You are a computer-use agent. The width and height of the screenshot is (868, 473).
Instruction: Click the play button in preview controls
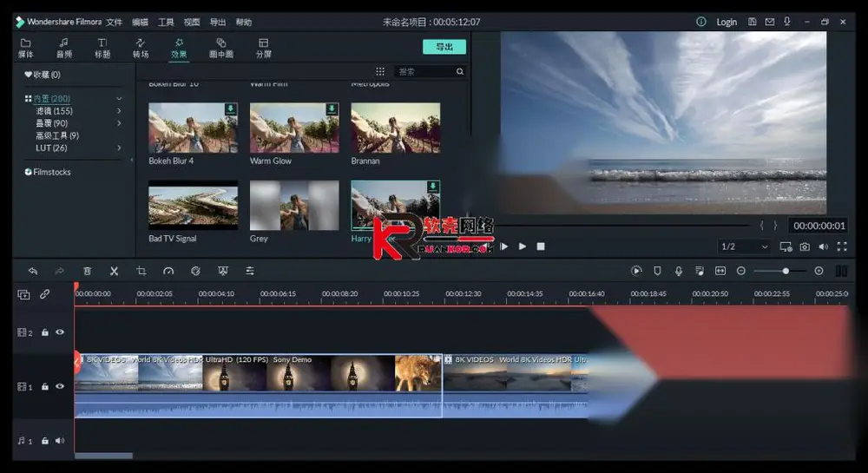(522, 246)
